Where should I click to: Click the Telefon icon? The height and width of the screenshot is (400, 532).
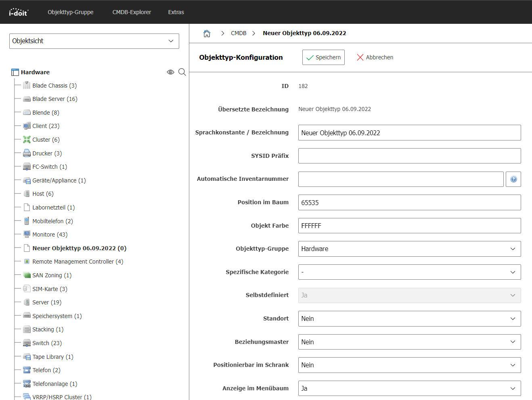click(27, 370)
